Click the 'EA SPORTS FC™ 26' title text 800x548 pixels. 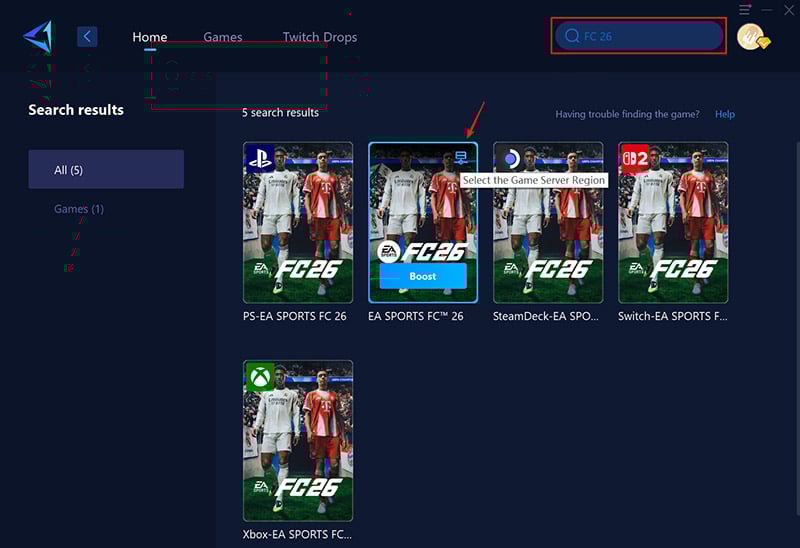[x=416, y=316]
